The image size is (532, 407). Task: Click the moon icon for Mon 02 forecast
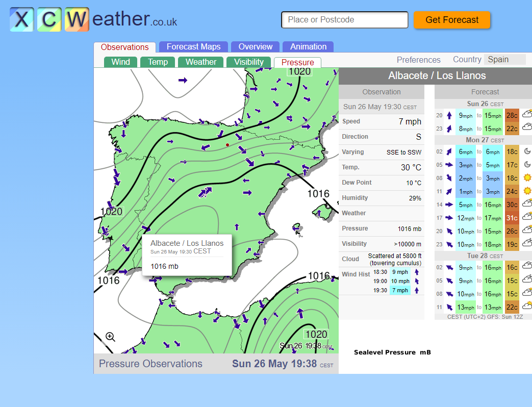pyautogui.click(x=527, y=151)
